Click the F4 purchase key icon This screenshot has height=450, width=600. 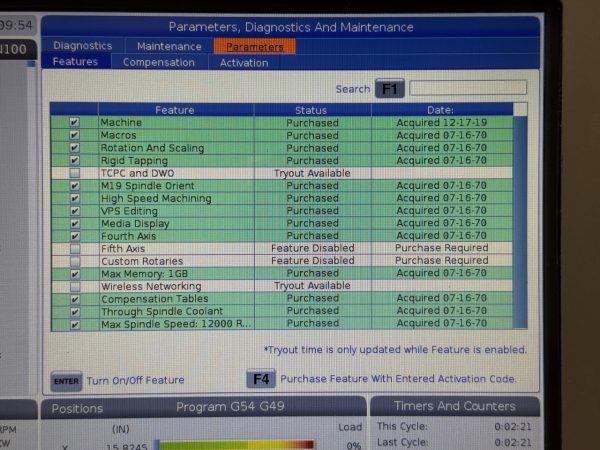click(x=261, y=379)
